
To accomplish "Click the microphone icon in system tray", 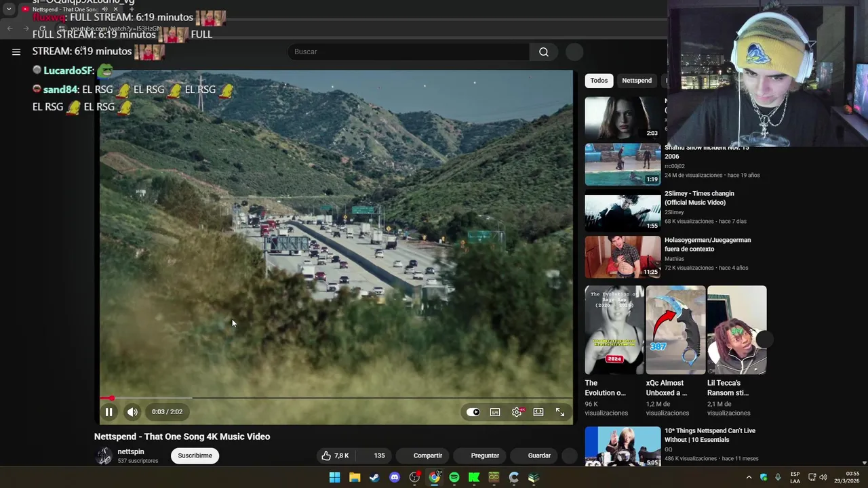I will tap(778, 477).
